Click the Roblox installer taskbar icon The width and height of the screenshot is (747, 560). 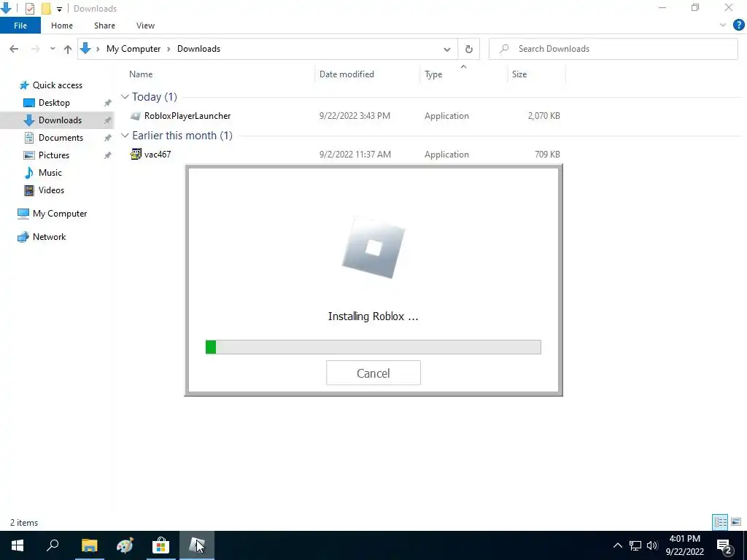(197, 545)
